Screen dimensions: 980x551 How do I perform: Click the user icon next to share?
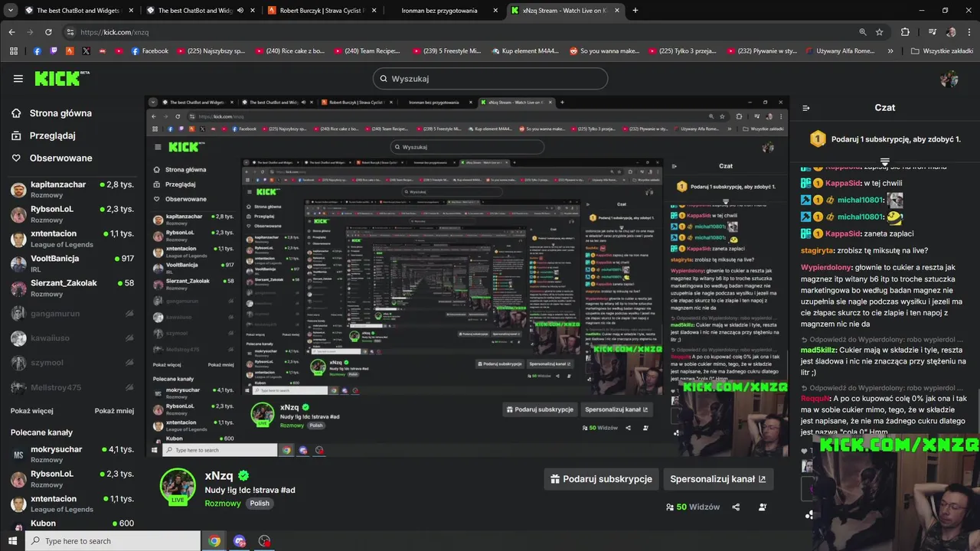tap(763, 507)
